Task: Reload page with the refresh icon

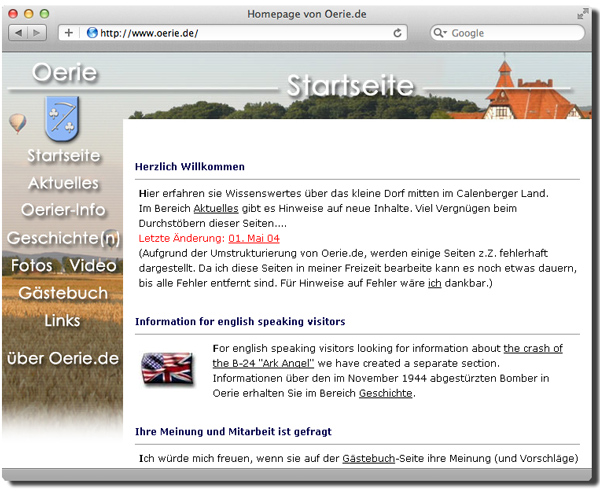Action: pyautogui.click(x=398, y=33)
